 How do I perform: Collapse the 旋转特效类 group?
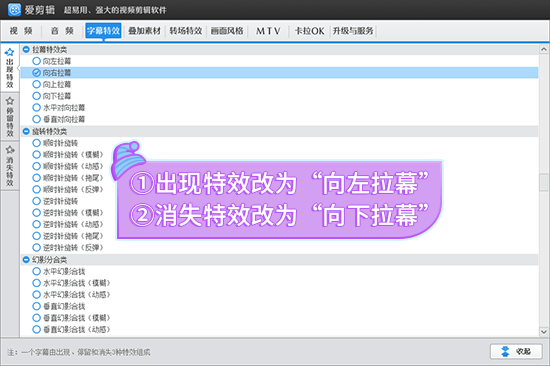coord(26,131)
